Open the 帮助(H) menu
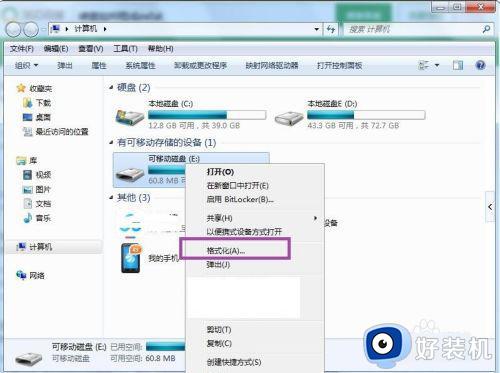The image size is (500, 373). point(160,49)
